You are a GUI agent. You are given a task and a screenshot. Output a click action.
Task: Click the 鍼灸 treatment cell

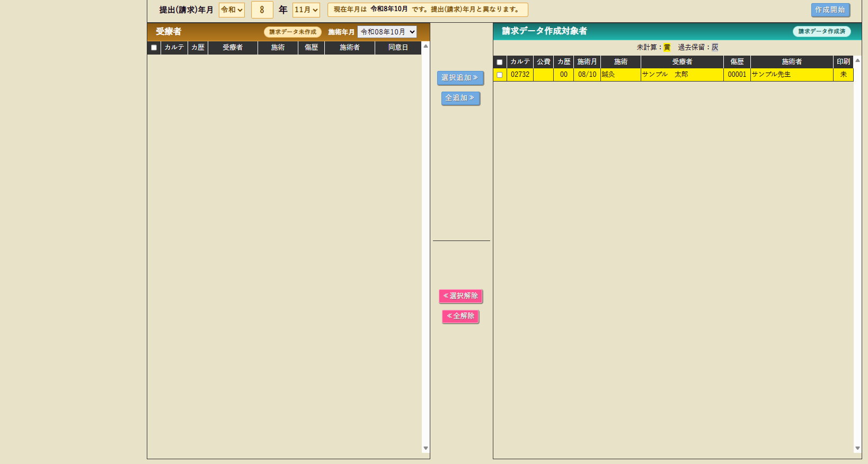621,75
